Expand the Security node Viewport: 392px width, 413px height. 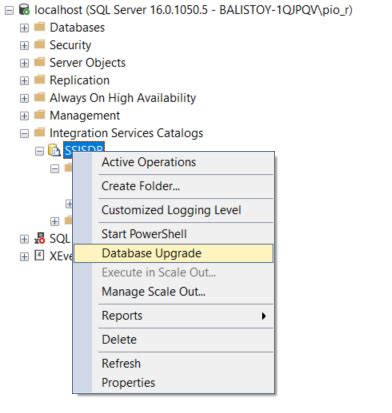(24, 45)
